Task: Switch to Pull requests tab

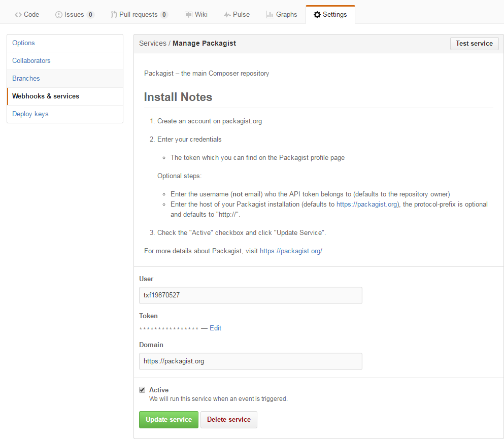Action: [x=139, y=14]
